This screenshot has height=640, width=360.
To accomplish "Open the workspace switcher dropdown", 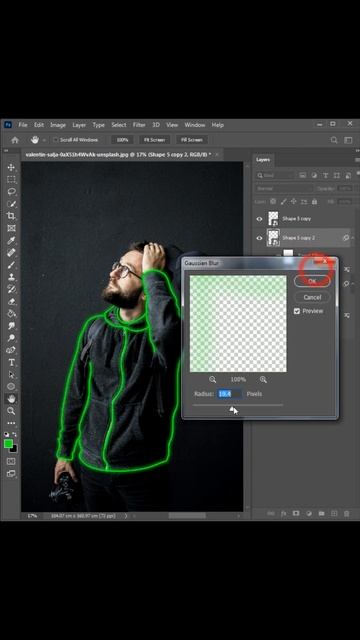I will pos(348,140).
